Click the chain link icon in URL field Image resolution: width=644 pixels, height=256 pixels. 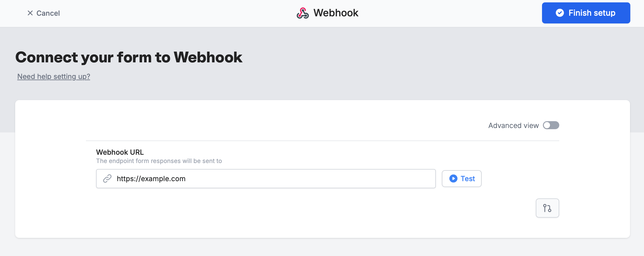(x=107, y=178)
